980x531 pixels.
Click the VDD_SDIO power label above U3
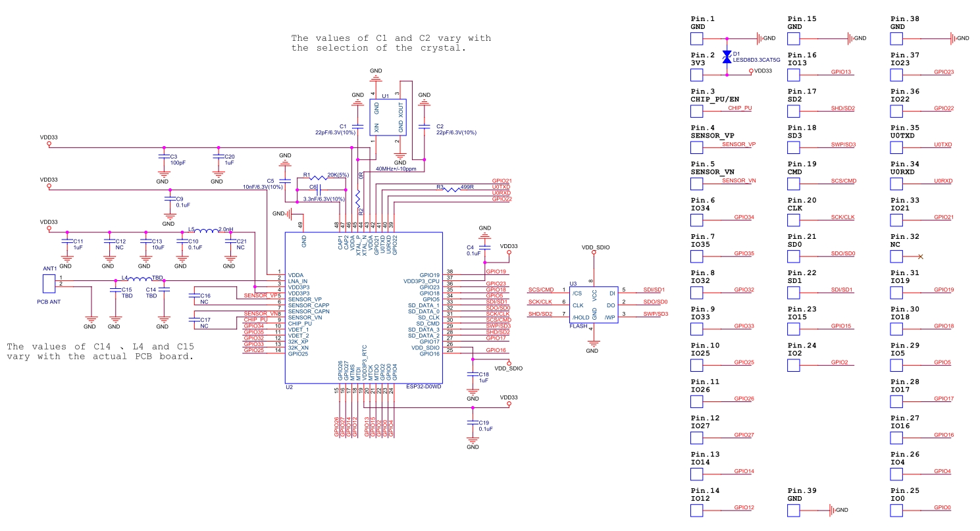(x=596, y=248)
